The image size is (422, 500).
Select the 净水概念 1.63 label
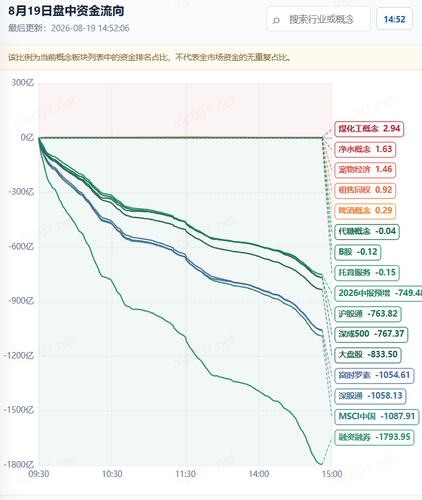coord(365,149)
